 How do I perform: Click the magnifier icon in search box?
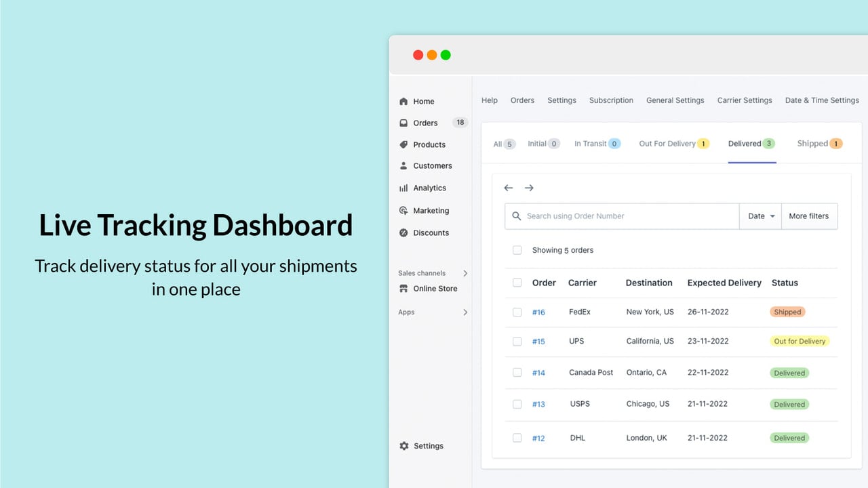coord(517,216)
